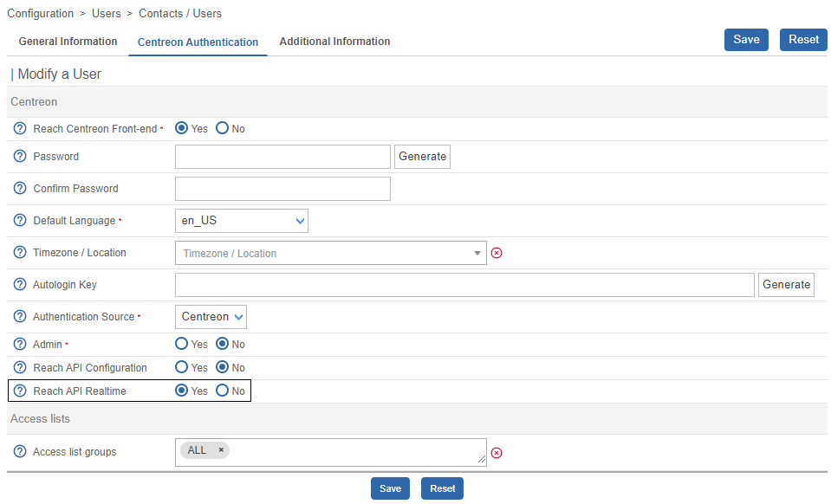Set Admin to Yes

click(182, 345)
